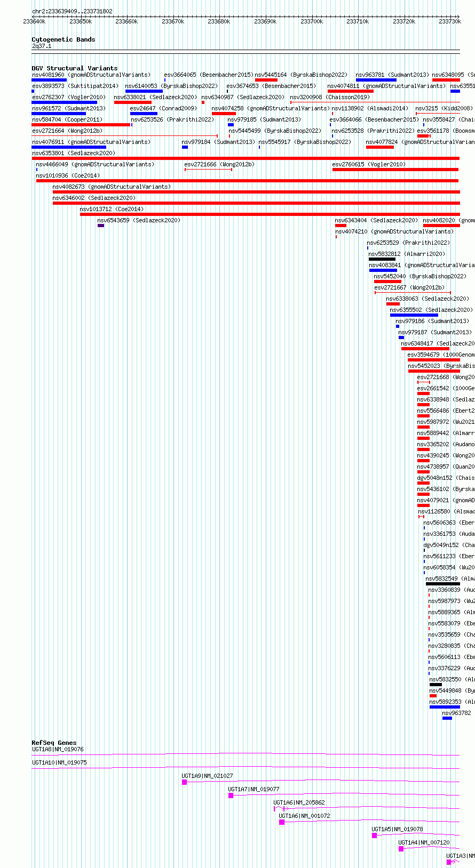
Task: Select the UGT1A6 NM_205862 transcript
Action: (x=299, y=802)
